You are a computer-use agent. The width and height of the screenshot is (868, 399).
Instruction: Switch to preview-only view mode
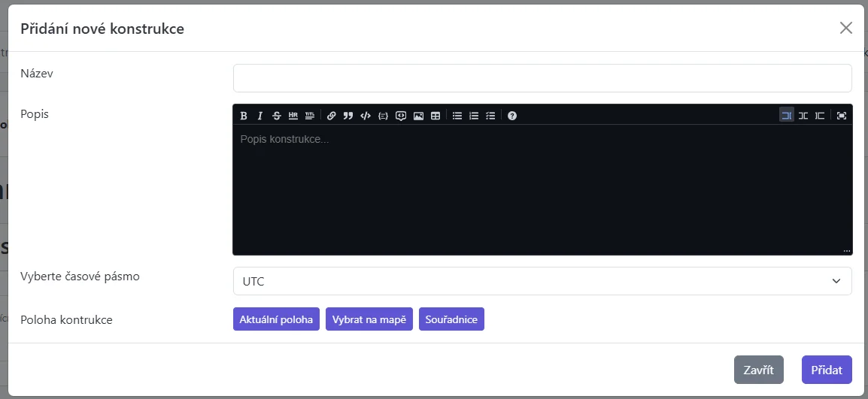(820, 116)
